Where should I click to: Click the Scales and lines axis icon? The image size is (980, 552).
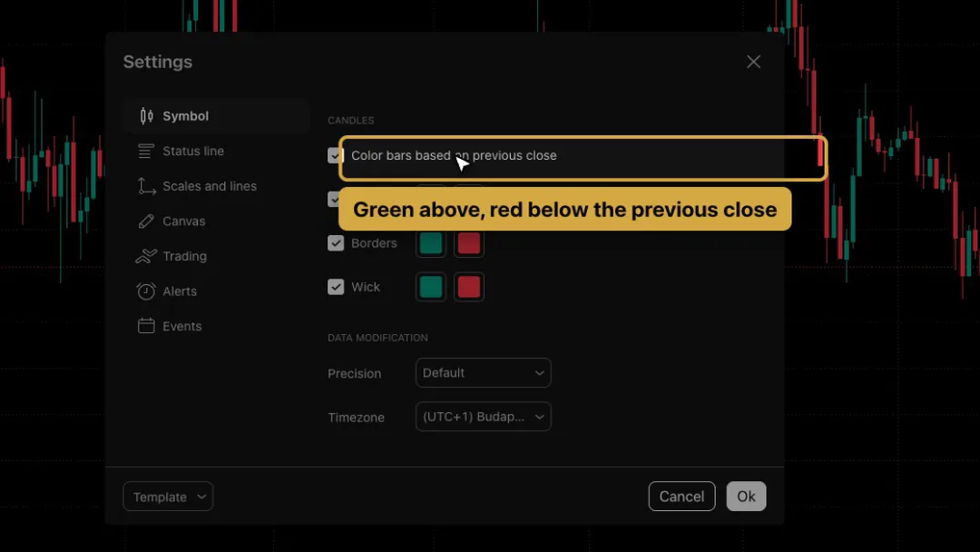point(146,186)
